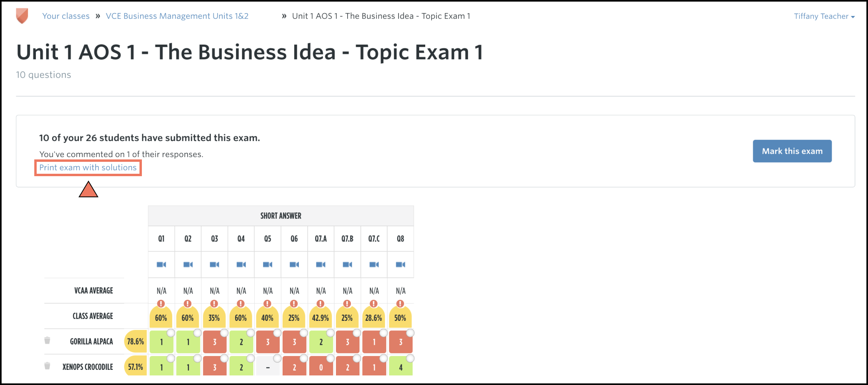Play the Q7.B video camera icon
Viewport: 868px width, 385px height.
point(348,265)
